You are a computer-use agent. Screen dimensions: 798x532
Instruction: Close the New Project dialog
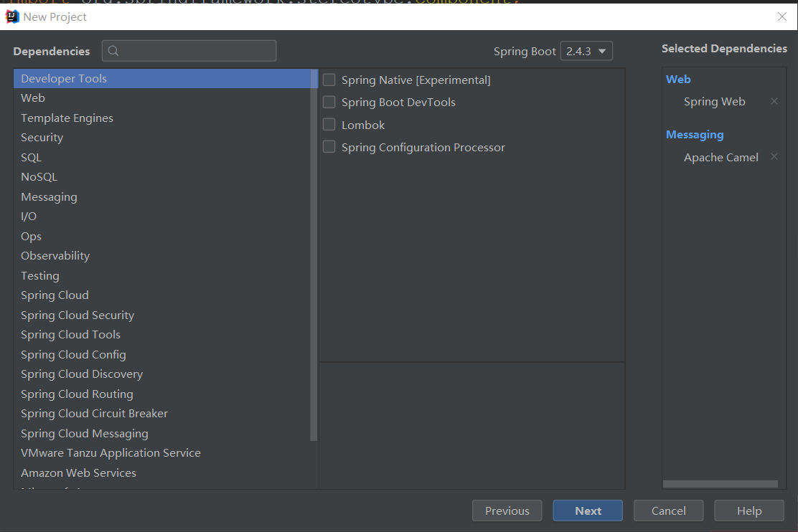(x=782, y=16)
